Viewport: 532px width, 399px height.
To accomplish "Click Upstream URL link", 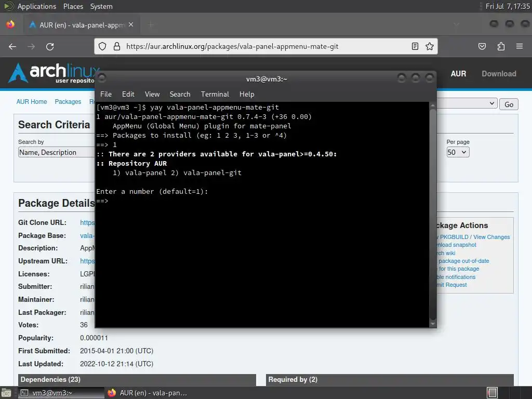I will click(x=87, y=261).
